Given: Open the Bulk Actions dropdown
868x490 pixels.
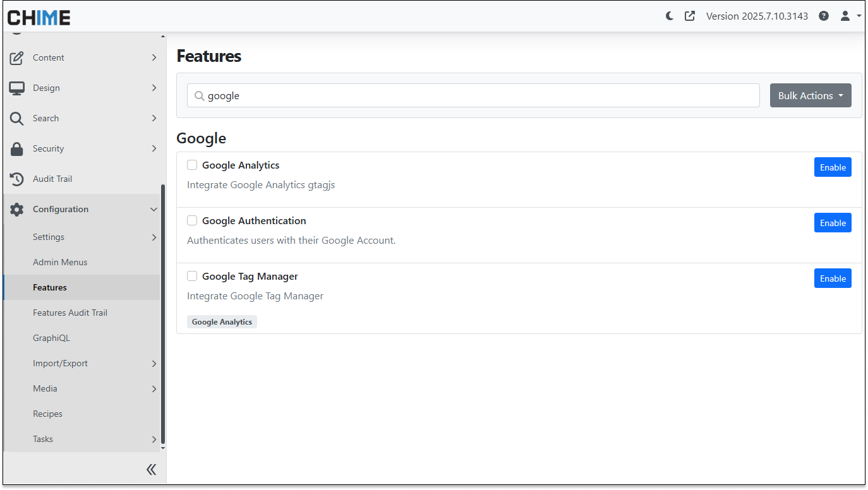Looking at the screenshot, I should [x=811, y=95].
